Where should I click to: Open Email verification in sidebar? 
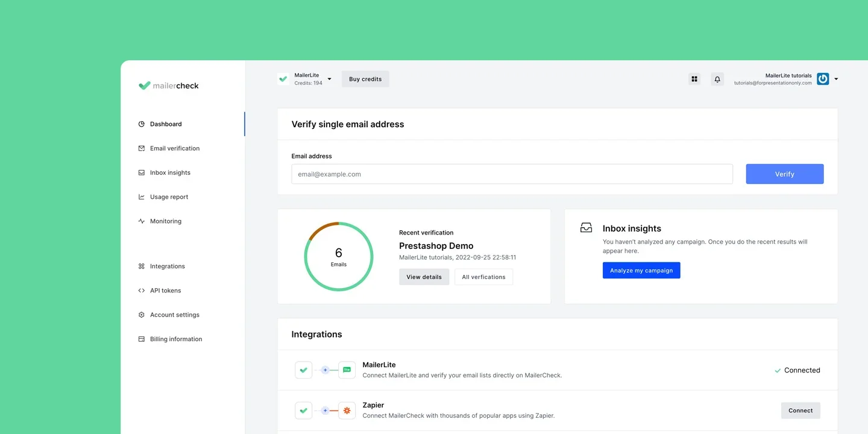click(174, 148)
